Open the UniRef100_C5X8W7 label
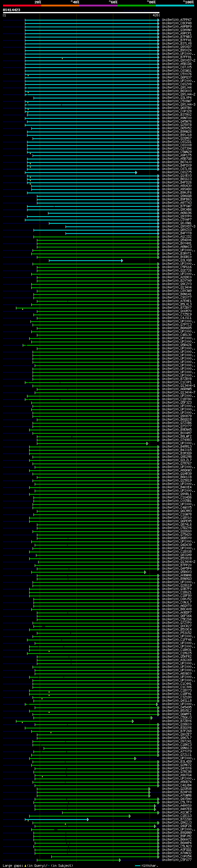Screen dimensions: 197x868 (176, 101)
